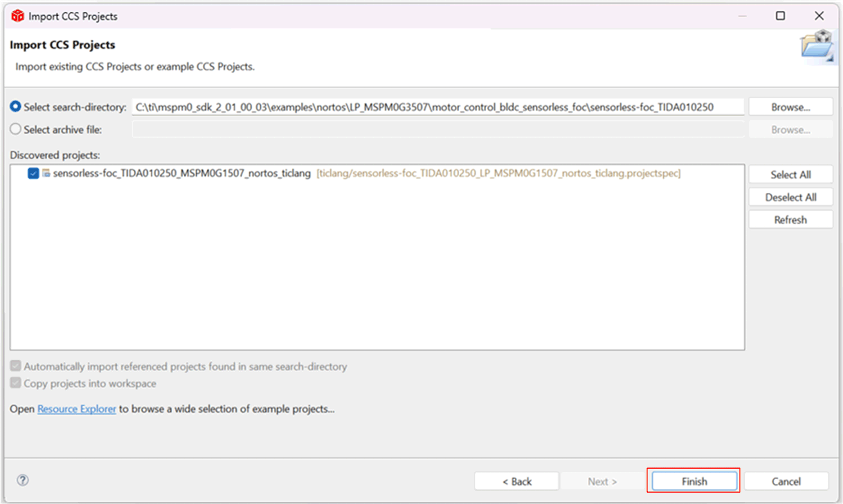Image resolution: width=843 pixels, height=504 pixels.
Task: Click the archive file path field
Action: click(438, 130)
